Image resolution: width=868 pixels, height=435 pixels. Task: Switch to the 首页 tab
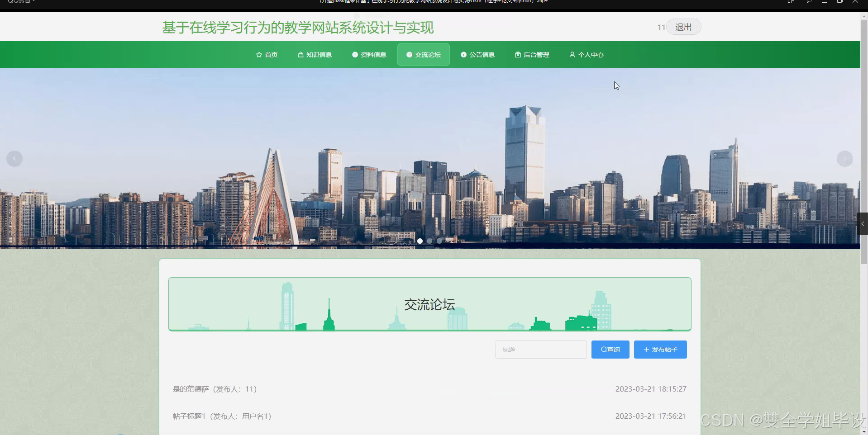click(267, 54)
